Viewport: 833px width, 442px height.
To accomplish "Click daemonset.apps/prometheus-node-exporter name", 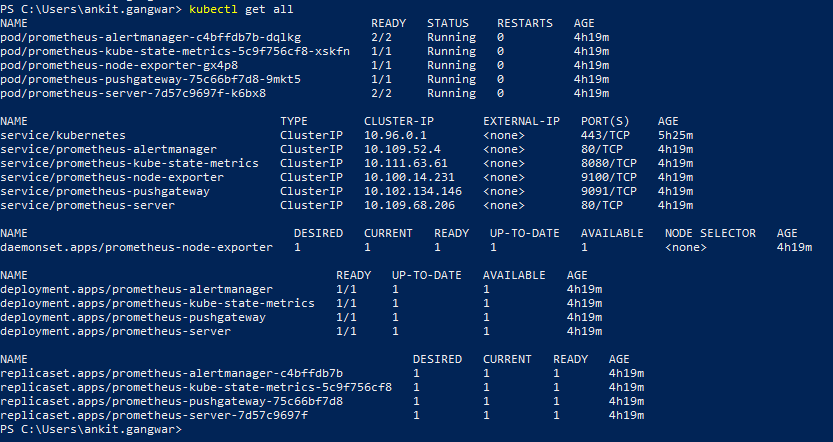I will pos(137,247).
